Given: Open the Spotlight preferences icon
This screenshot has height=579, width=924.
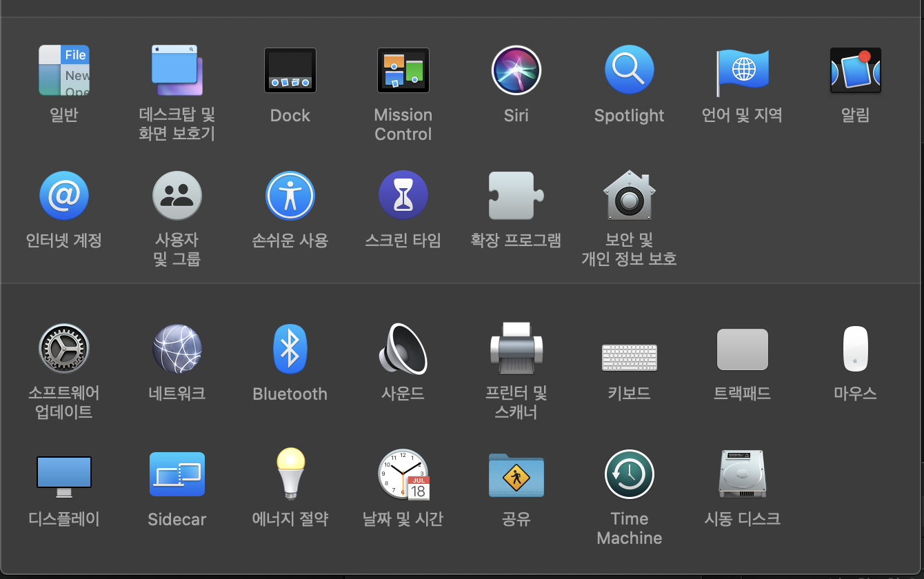Looking at the screenshot, I should pos(630,70).
